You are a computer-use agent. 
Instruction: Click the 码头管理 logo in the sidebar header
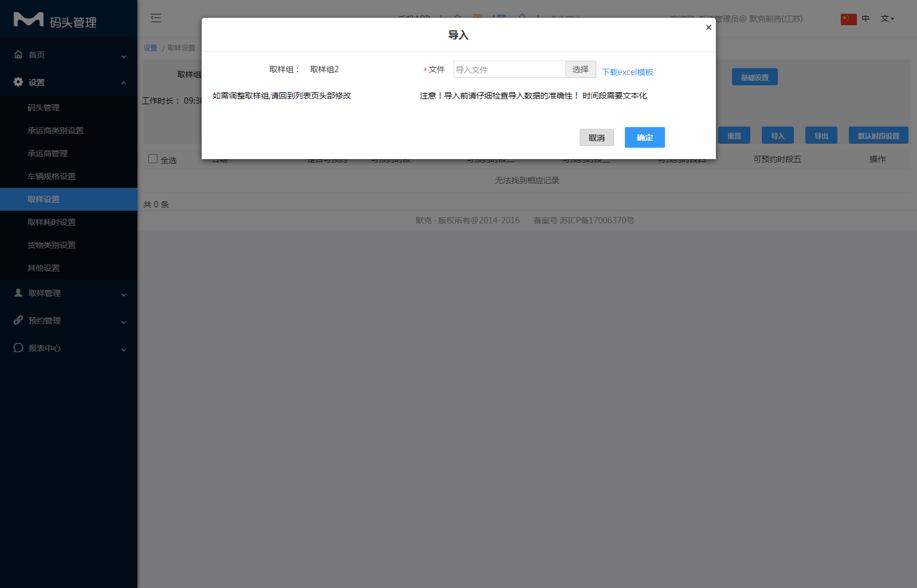tap(55, 21)
